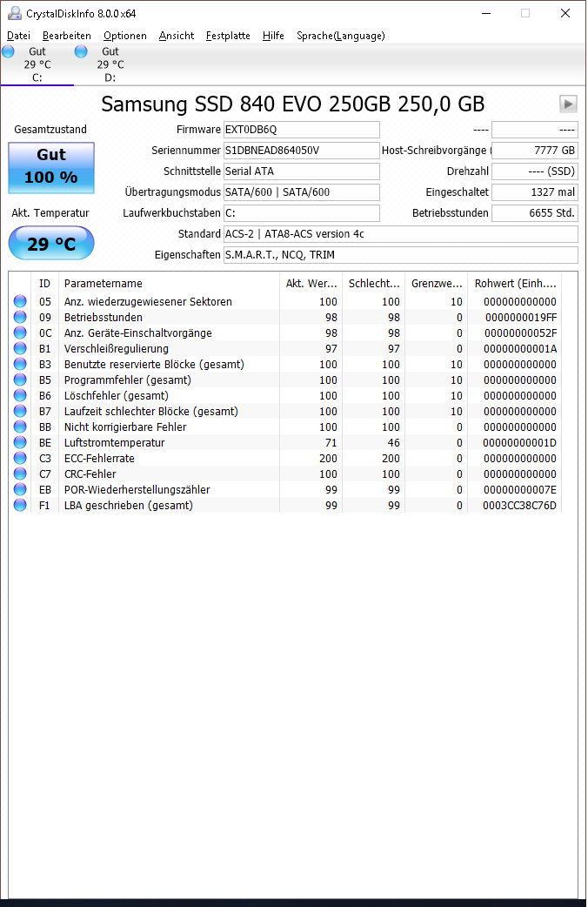Select 'Anz. Geräte-Einschaltvorgänge' row text
The height and width of the screenshot is (907, 588).
[138, 333]
